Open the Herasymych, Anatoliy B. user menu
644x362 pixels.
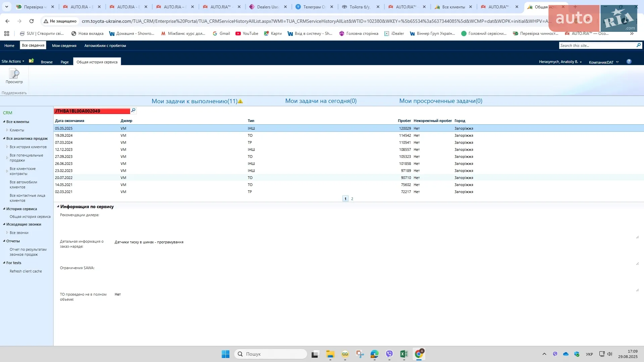tap(560, 62)
